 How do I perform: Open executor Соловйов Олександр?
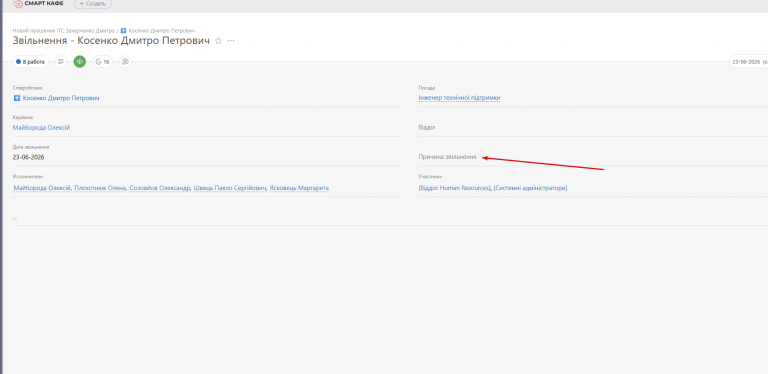[160, 188]
